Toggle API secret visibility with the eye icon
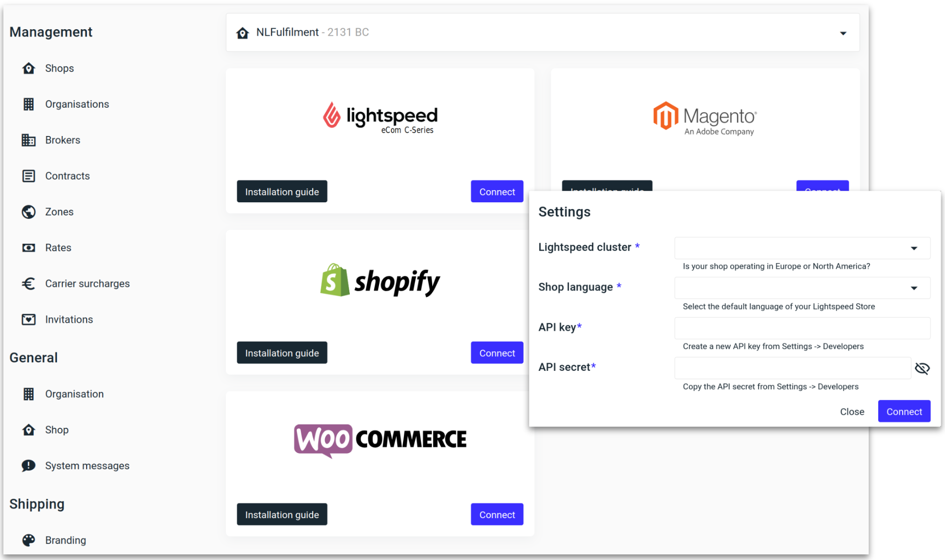The width and height of the screenshot is (945, 560). coord(922,368)
